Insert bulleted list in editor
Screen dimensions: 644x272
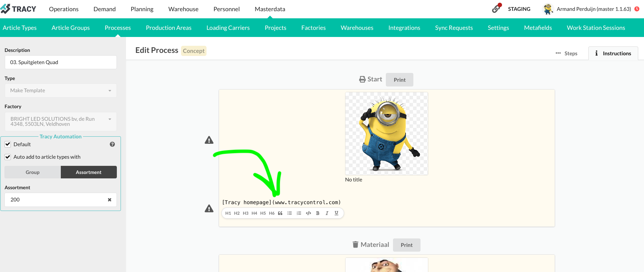(x=290, y=213)
